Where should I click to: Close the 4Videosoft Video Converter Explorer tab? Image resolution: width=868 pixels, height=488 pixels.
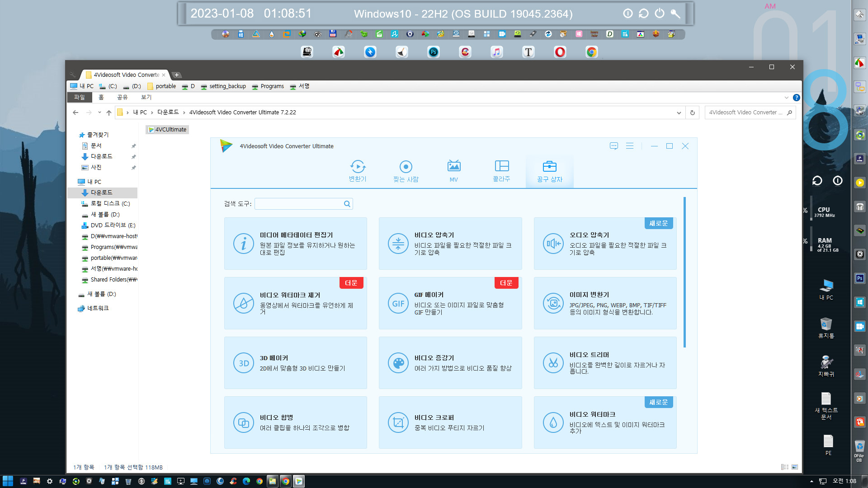coord(164,75)
